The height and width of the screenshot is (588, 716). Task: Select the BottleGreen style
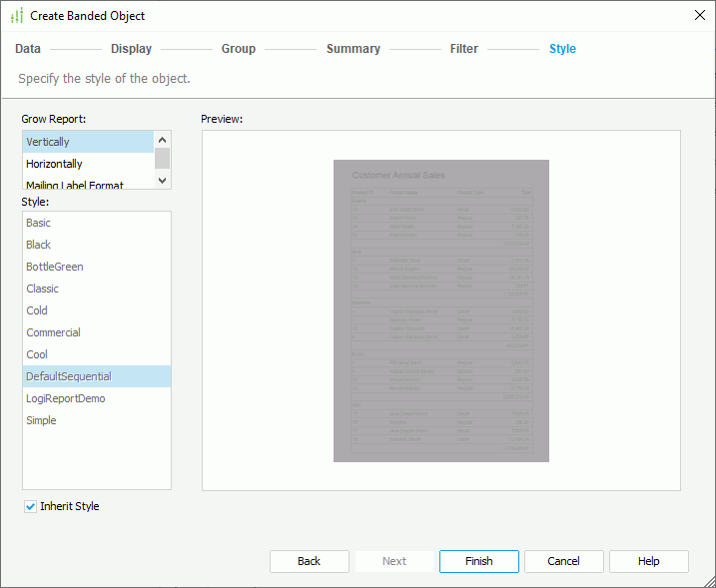click(55, 267)
